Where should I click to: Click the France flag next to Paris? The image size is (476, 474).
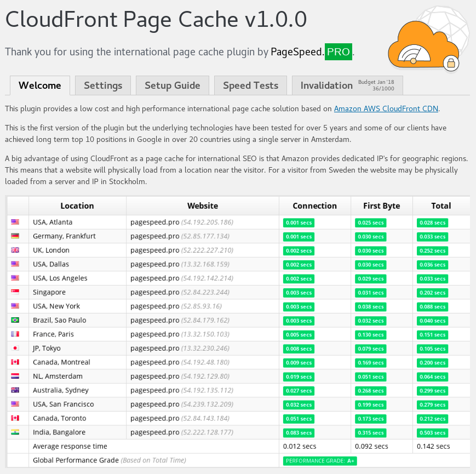tap(15, 334)
